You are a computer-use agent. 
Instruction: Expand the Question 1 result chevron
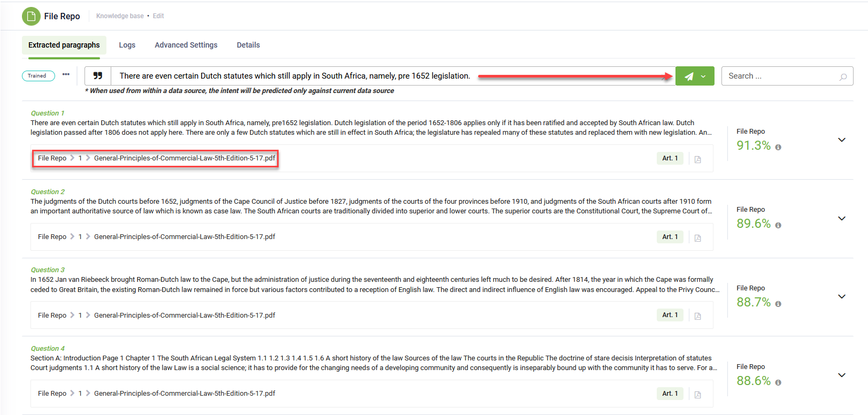click(x=841, y=140)
